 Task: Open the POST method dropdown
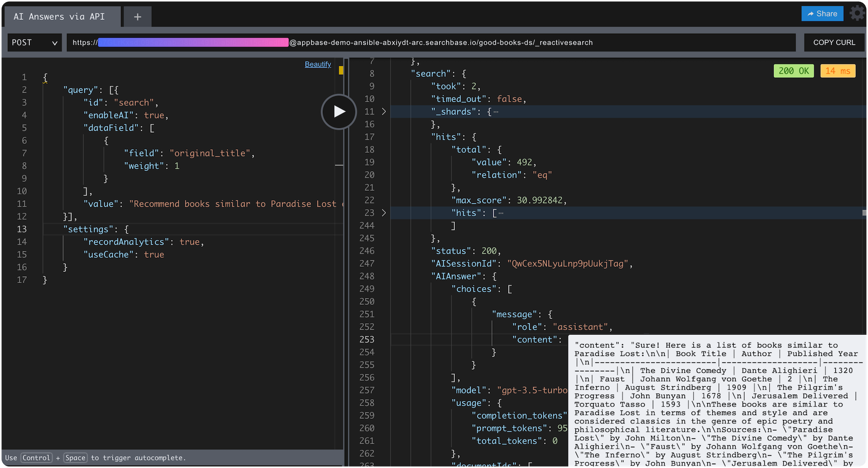(34, 43)
